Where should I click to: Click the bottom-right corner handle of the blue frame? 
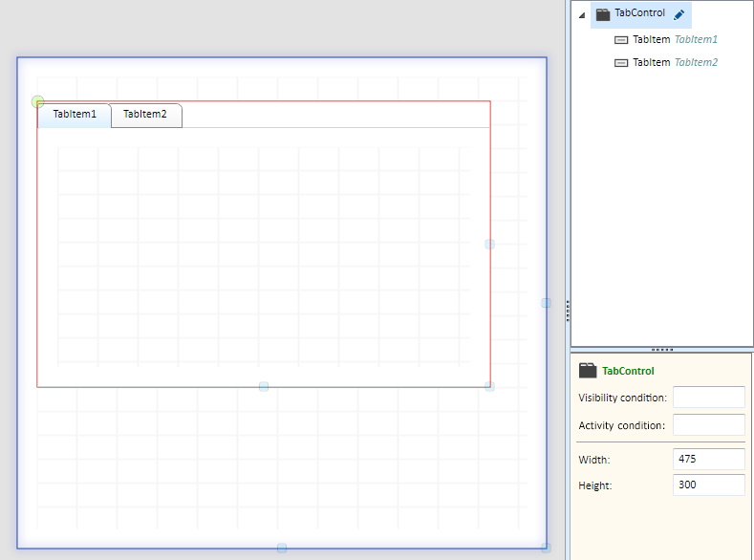tap(546, 548)
